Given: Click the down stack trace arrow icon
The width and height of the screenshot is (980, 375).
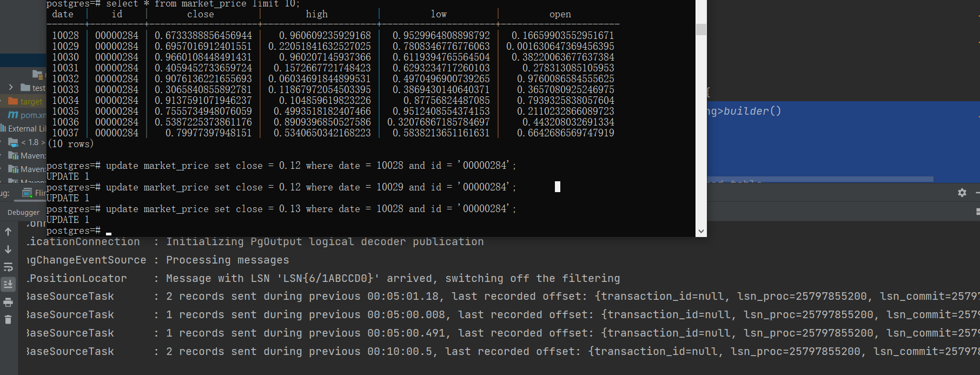Looking at the screenshot, I should [x=8, y=249].
